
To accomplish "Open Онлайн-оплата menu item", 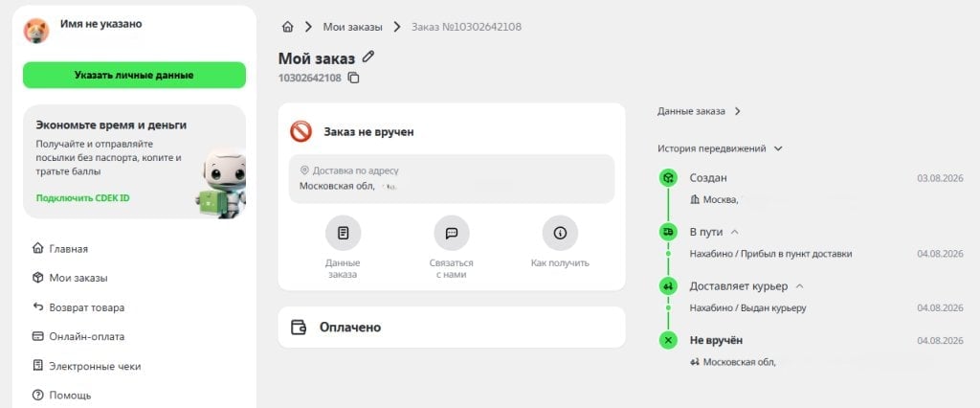I will pyautogui.click(x=87, y=336).
